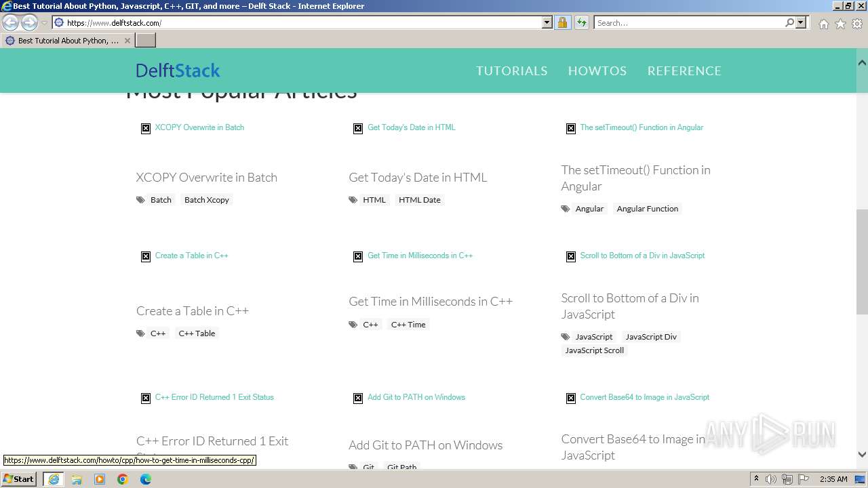This screenshot has width=868, height=488.
Task: Click the refresh page icon
Action: (x=581, y=22)
